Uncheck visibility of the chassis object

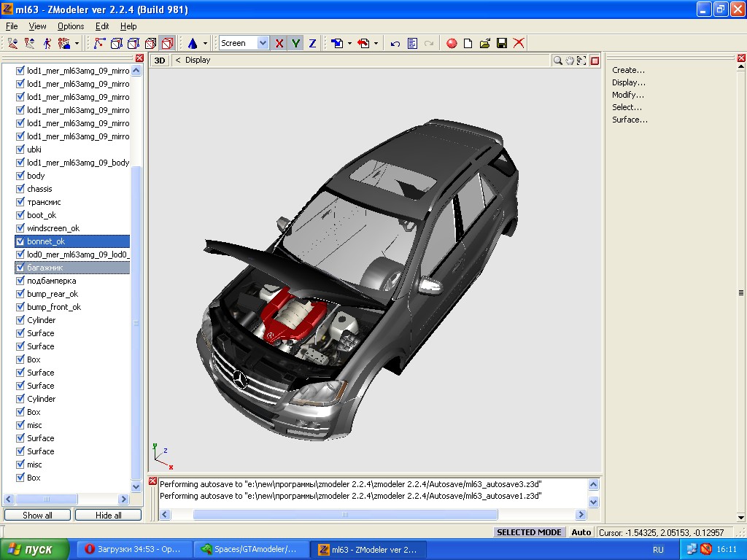point(20,189)
